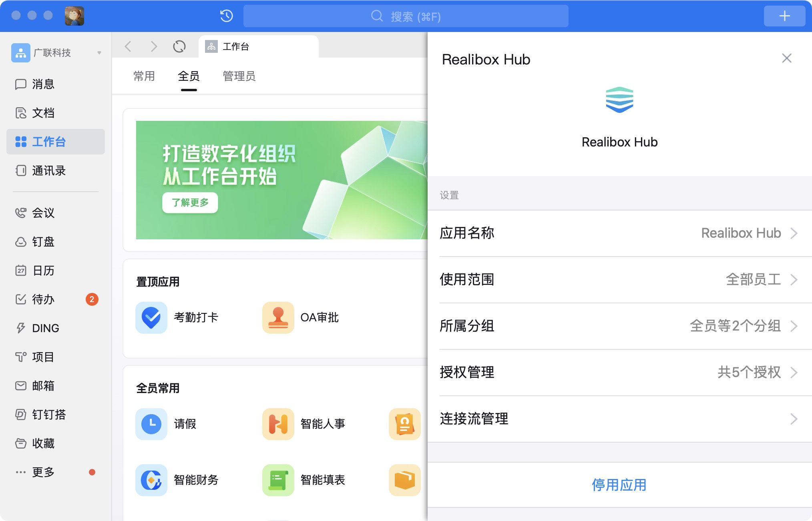Open the 应用名称 setting row
The width and height of the screenshot is (812, 521).
pos(619,233)
